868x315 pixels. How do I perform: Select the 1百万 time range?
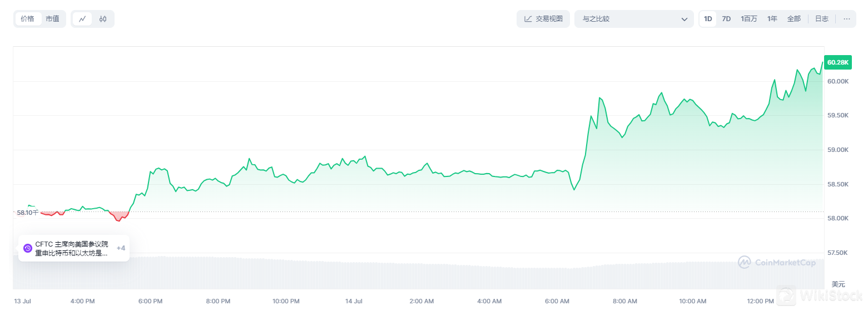click(748, 19)
